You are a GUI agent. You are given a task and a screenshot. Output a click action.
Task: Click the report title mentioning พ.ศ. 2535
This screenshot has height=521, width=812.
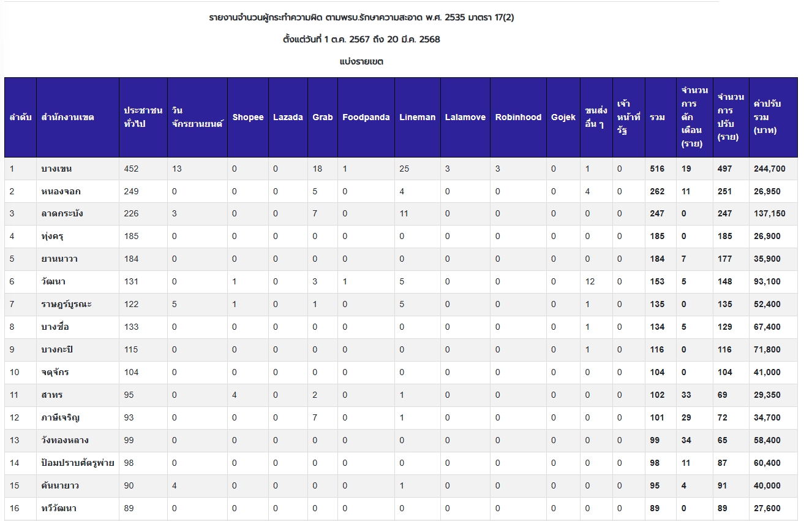[361, 18]
